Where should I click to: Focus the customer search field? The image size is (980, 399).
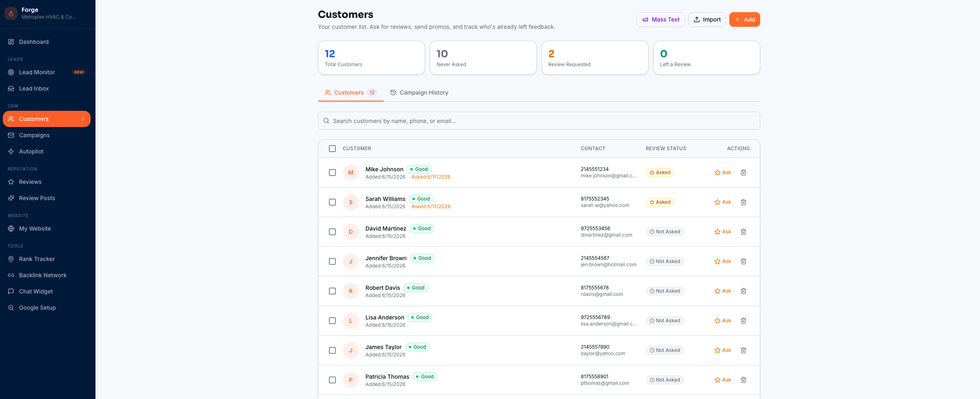tap(539, 121)
